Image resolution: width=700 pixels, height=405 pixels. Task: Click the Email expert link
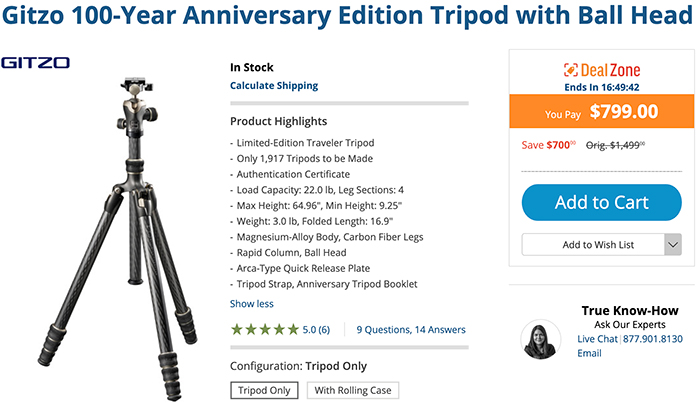589,353
